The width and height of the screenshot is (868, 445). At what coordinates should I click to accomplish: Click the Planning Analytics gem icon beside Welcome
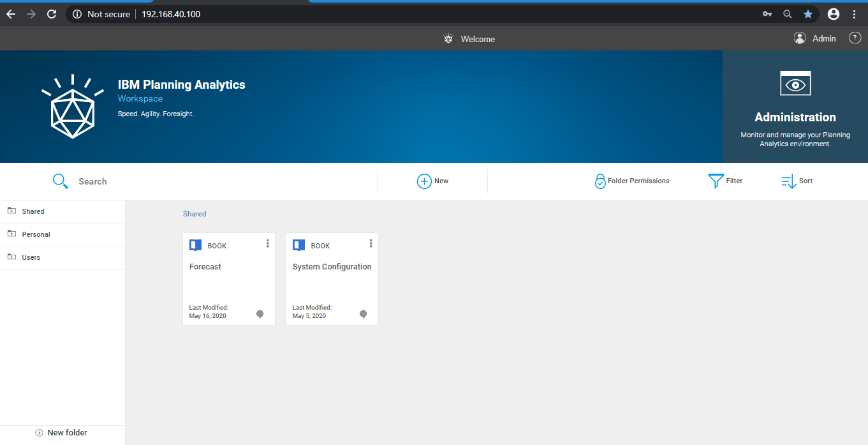tap(448, 38)
